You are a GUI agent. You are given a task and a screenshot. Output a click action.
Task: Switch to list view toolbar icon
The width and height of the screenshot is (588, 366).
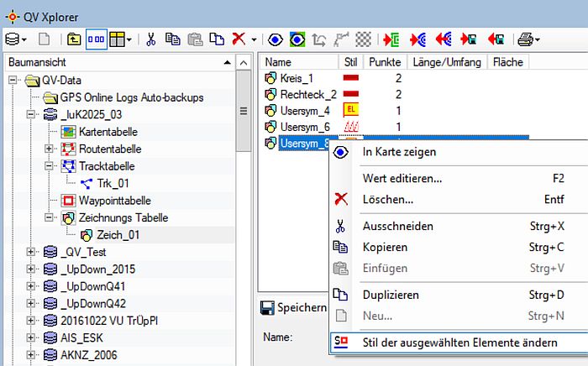tap(97, 39)
